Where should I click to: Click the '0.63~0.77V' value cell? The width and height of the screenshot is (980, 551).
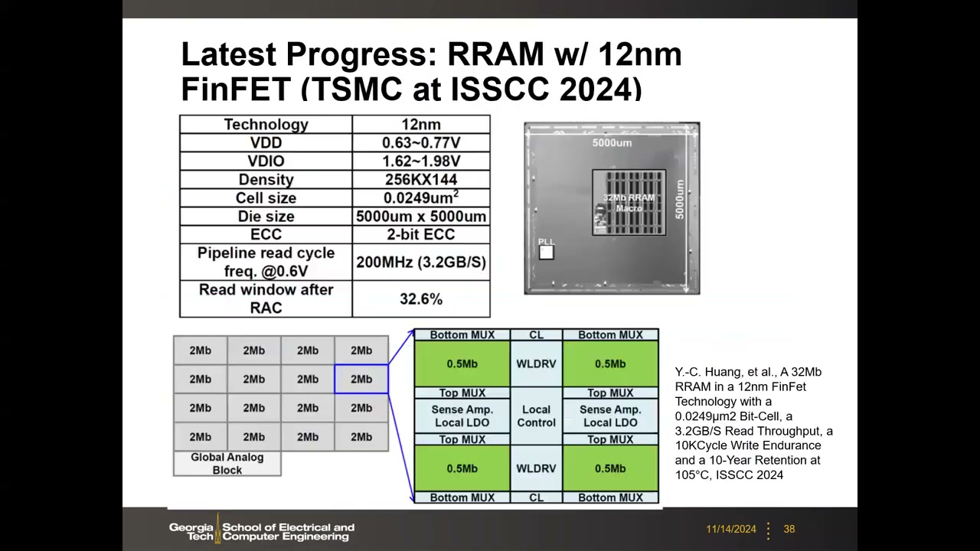pos(421,143)
